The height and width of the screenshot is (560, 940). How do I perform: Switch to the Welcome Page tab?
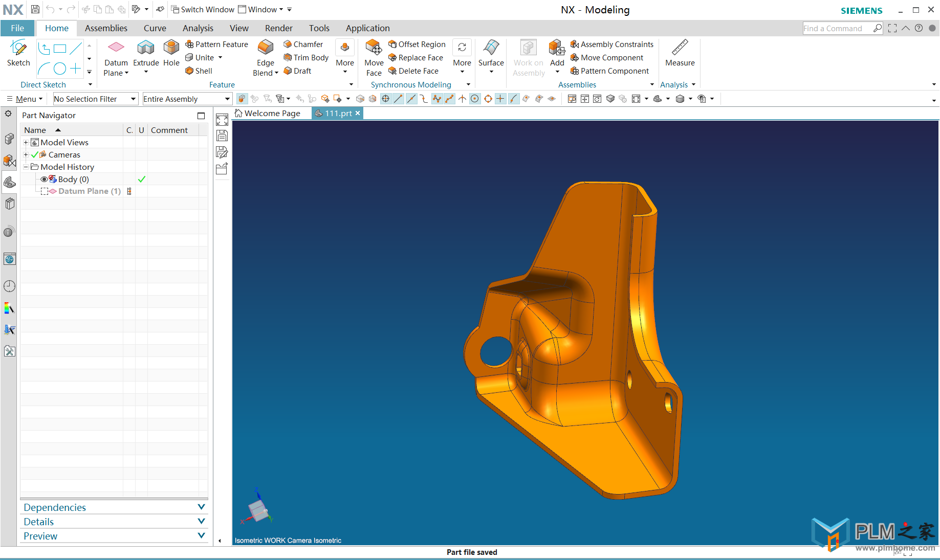(x=268, y=113)
